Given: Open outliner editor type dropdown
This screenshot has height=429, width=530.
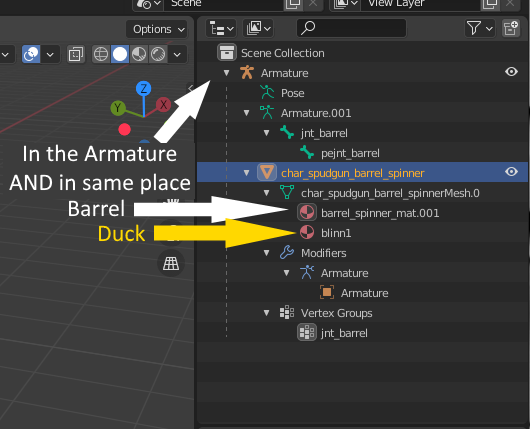Looking at the screenshot, I should pyautogui.click(x=221, y=28).
